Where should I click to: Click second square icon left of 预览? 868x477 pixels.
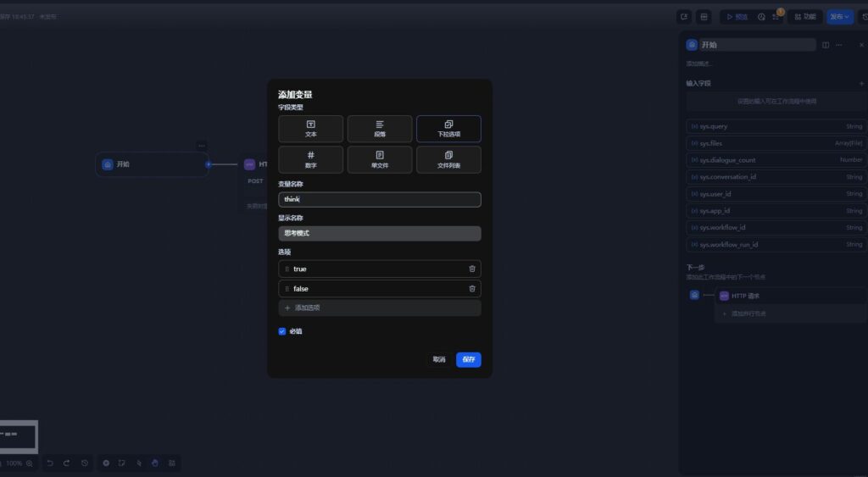pos(704,17)
